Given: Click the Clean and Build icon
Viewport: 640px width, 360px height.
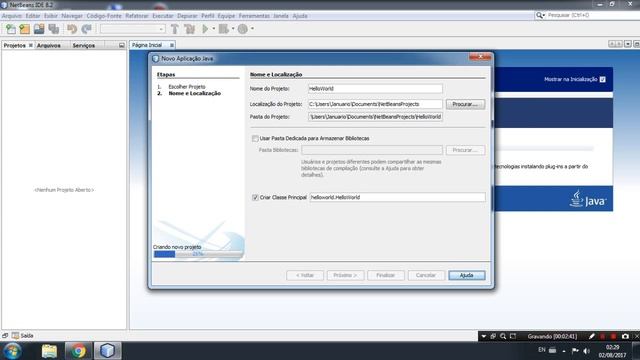Looking at the screenshot, I should (x=189, y=29).
